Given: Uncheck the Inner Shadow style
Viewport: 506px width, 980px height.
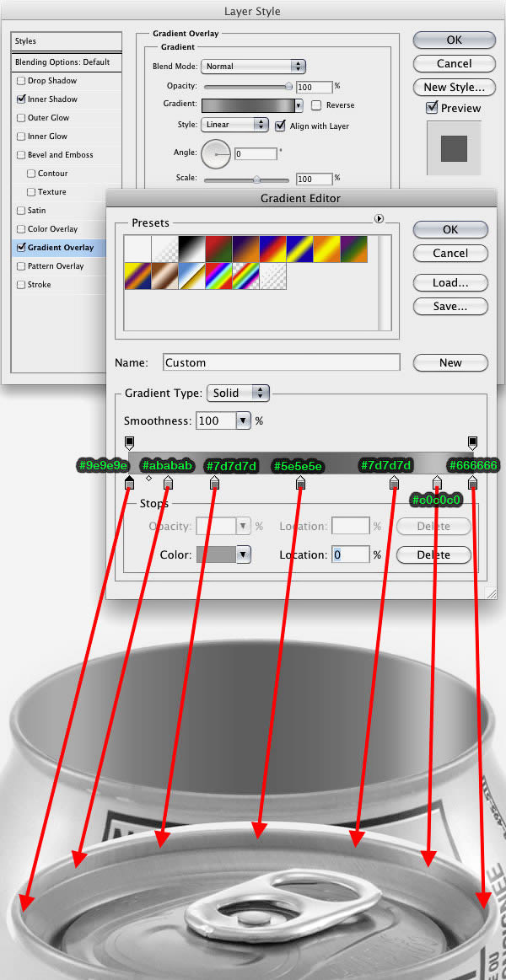Looking at the screenshot, I should (x=21, y=99).
